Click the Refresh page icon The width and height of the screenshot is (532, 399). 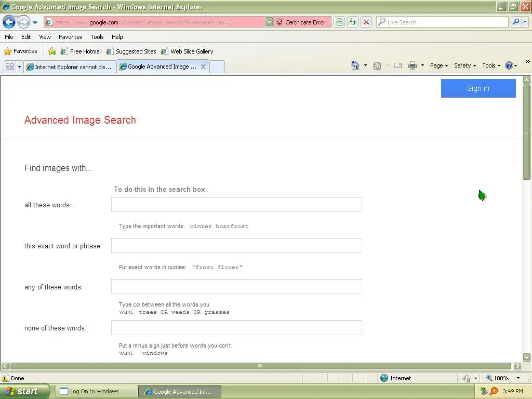pyautogui.click(x=353, y=22)
